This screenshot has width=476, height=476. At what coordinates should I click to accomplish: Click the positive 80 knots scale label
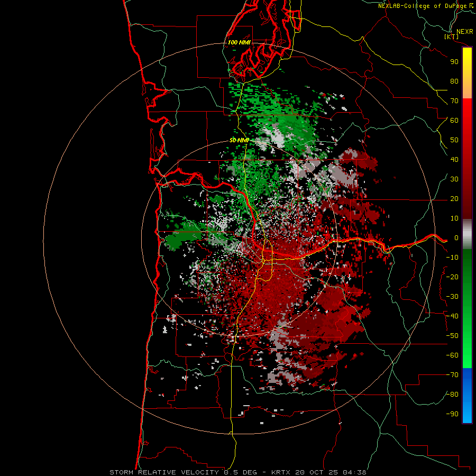(x=454, y=81)
